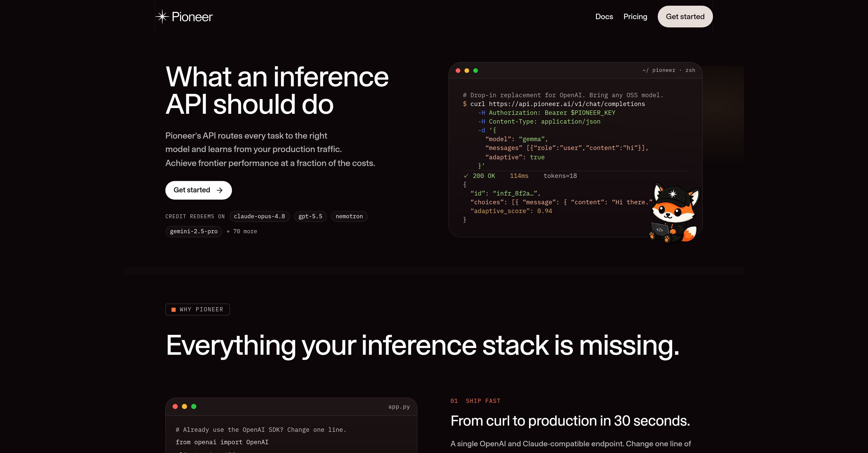This screenshot has height=453, width=868.
Task: Click the Pioneer star logo icon
Action: click(x=162, y=17)
